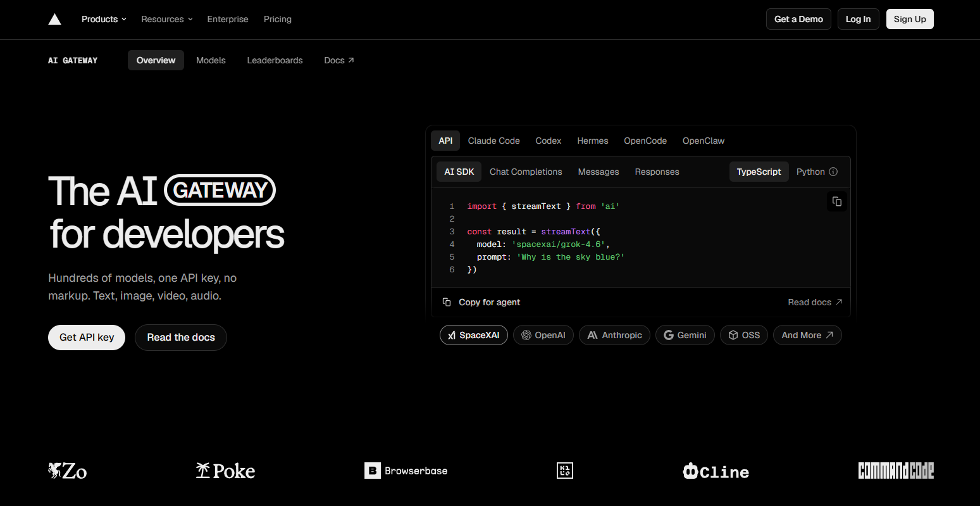Click the Read the docs button

point(181,338)
